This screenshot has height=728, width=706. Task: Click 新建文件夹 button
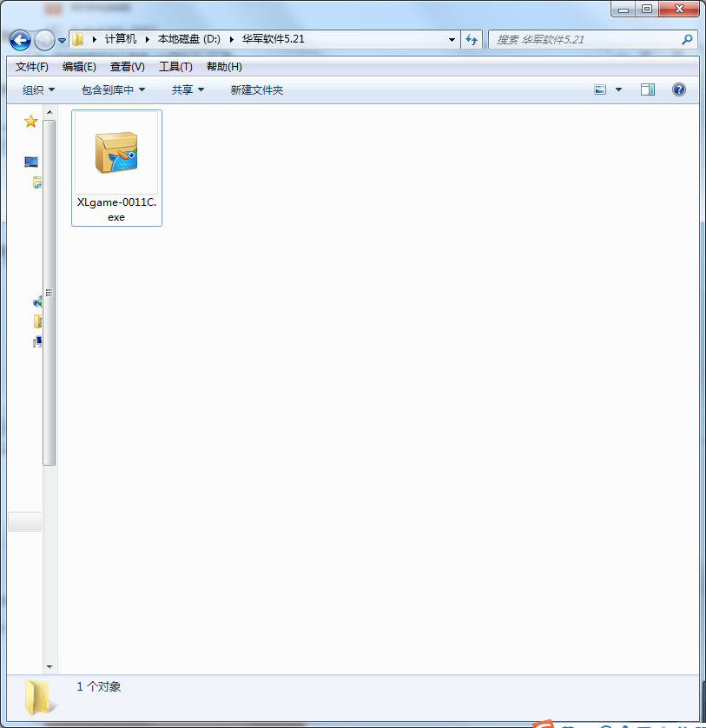257,90
